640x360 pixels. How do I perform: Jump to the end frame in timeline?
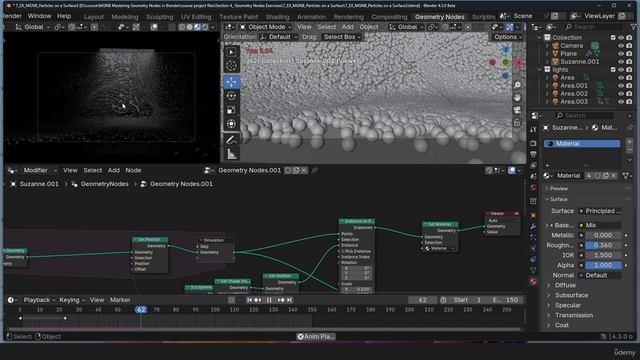[289, 300]
